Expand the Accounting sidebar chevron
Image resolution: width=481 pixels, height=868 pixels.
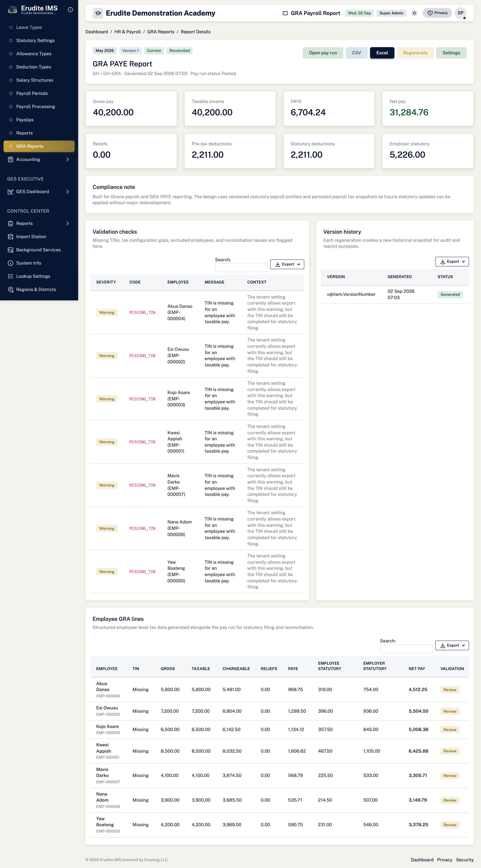click(x=67, y=159)
